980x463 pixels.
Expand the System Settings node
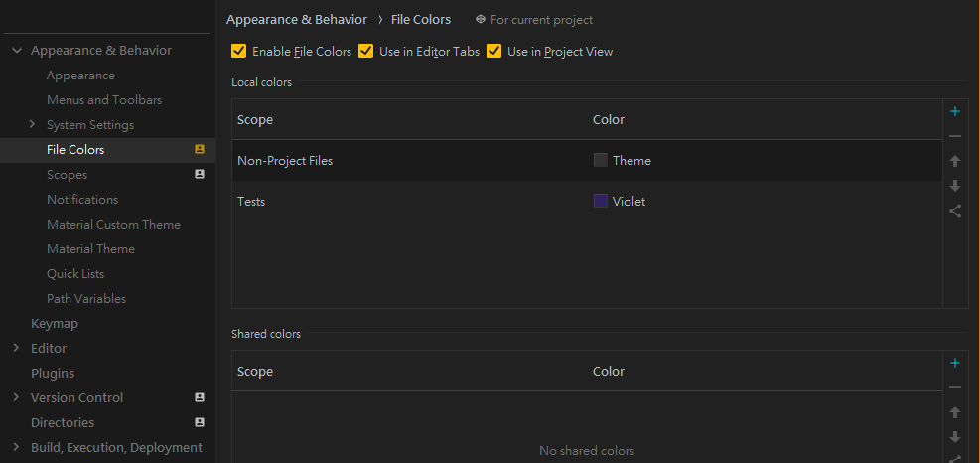tap(33, 124)
